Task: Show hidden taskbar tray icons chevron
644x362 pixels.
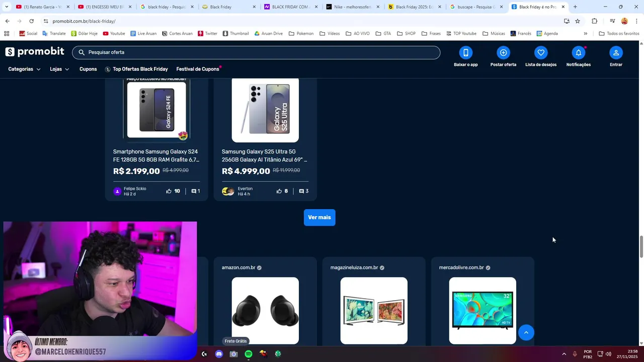Action: 563,354
